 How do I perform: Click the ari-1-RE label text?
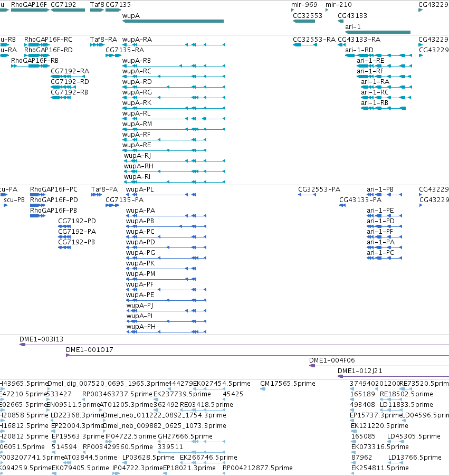(370, 60)
